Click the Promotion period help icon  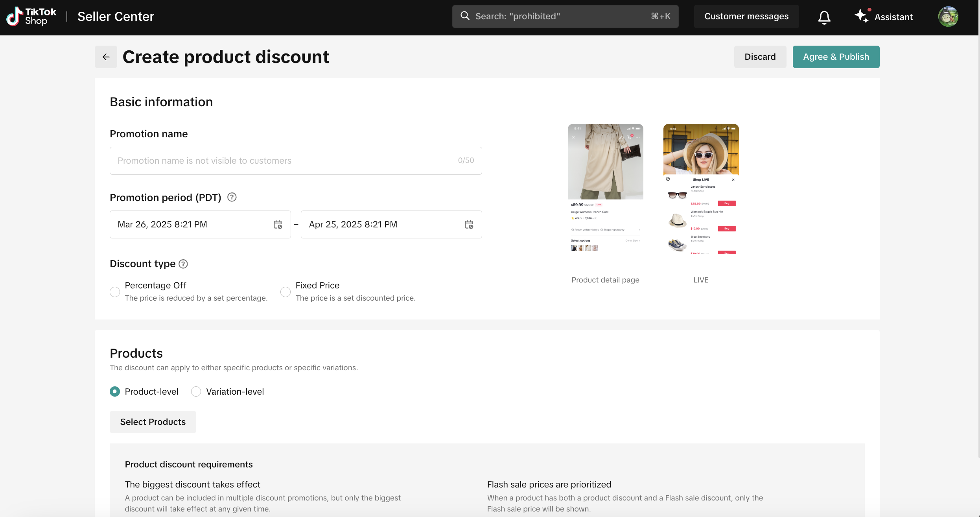[232, 197]
